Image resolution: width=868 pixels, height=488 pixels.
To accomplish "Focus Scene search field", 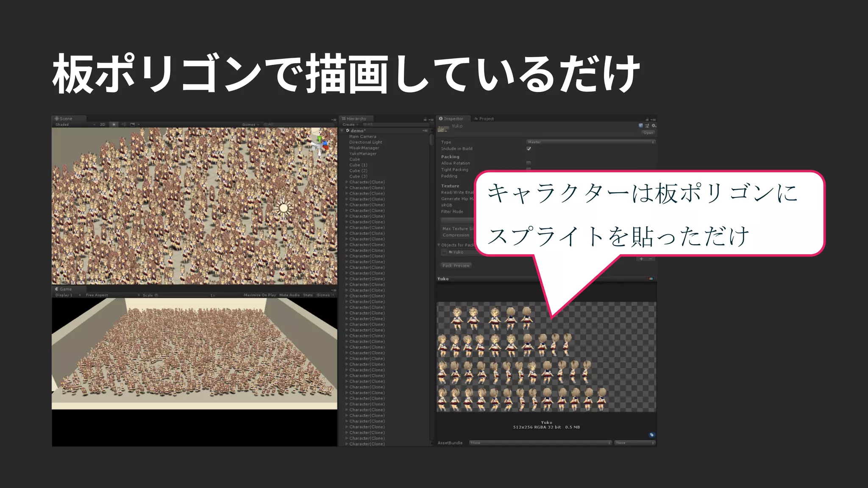I will point(299,125).
